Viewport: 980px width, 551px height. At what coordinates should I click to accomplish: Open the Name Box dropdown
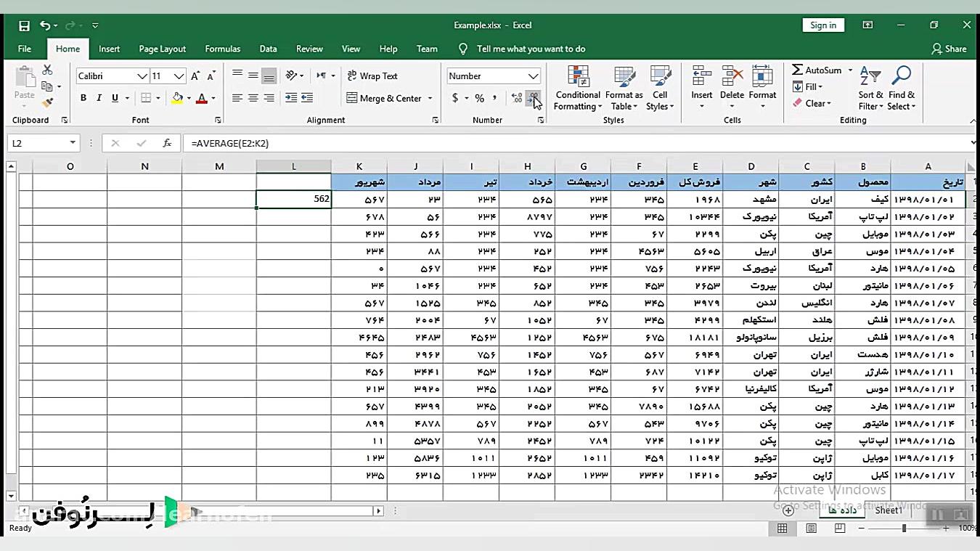(x=73, y=143)
